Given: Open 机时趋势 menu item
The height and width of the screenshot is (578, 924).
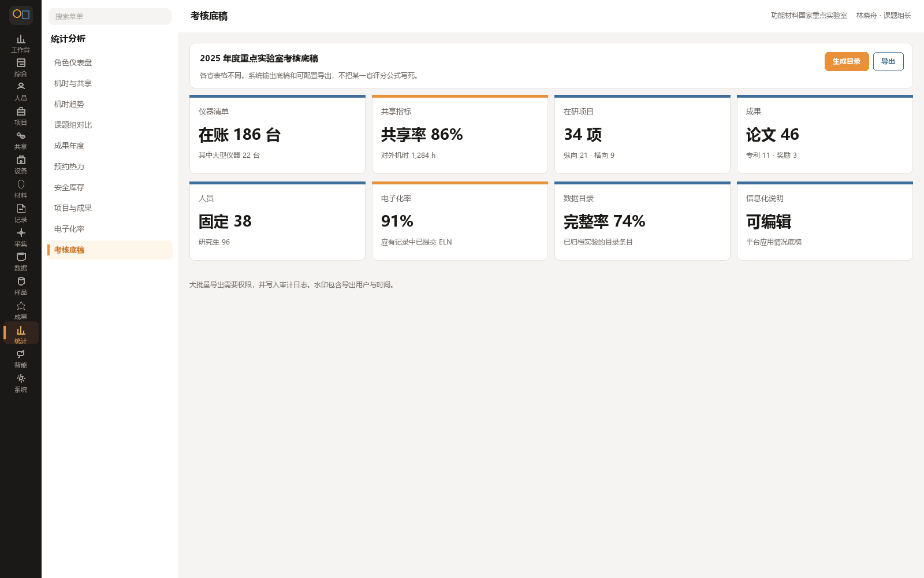Looking at the screenshot, I should point(110,104).
